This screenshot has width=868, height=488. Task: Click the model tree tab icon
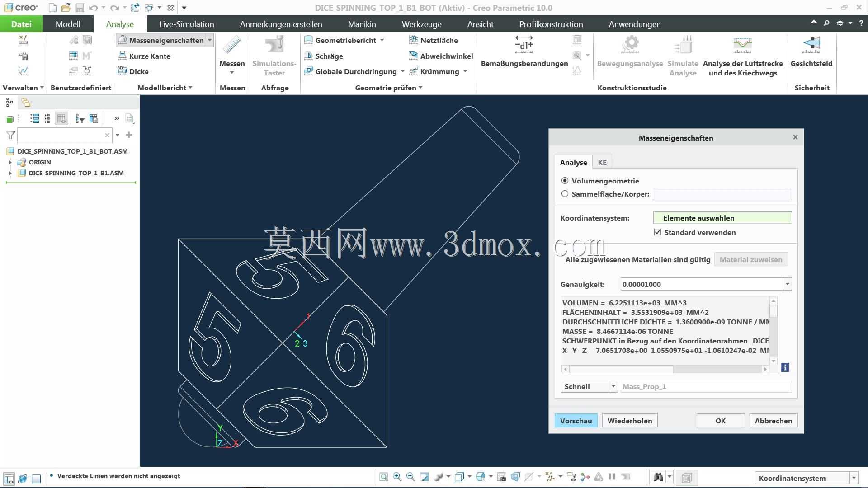tap(9, 102)
